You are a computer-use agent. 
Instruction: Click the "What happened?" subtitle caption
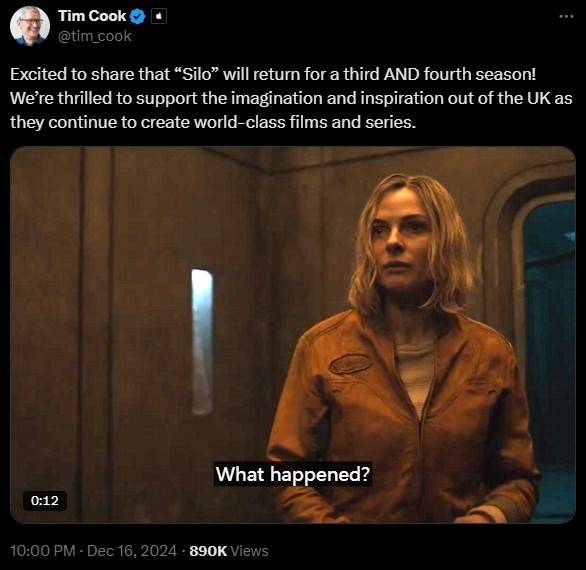point(293,474)
